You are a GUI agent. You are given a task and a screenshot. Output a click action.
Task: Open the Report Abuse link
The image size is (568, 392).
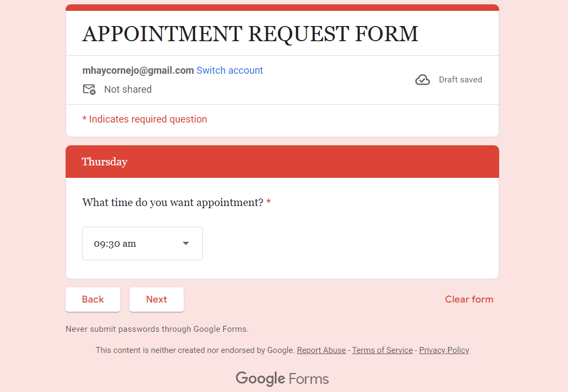[x=321, y=350]
